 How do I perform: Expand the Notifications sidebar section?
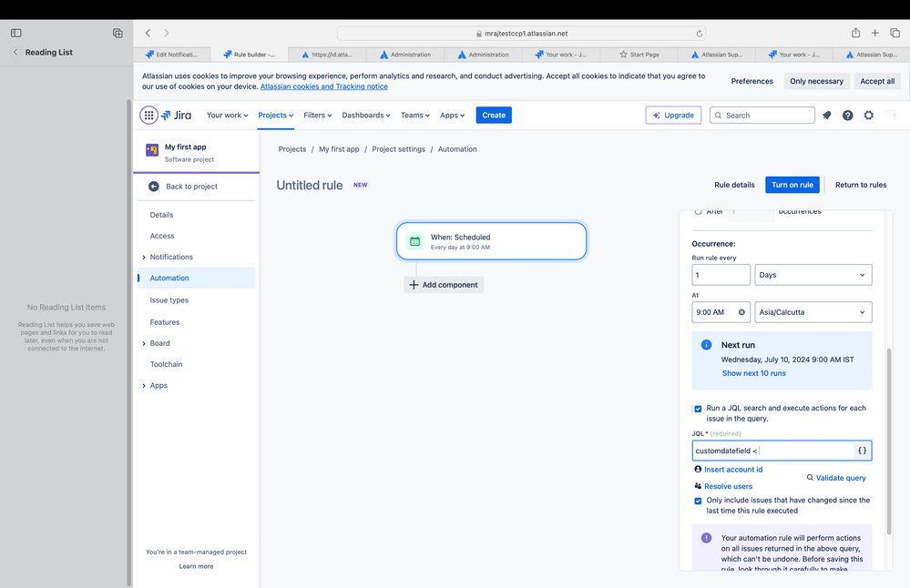[144, 258]
